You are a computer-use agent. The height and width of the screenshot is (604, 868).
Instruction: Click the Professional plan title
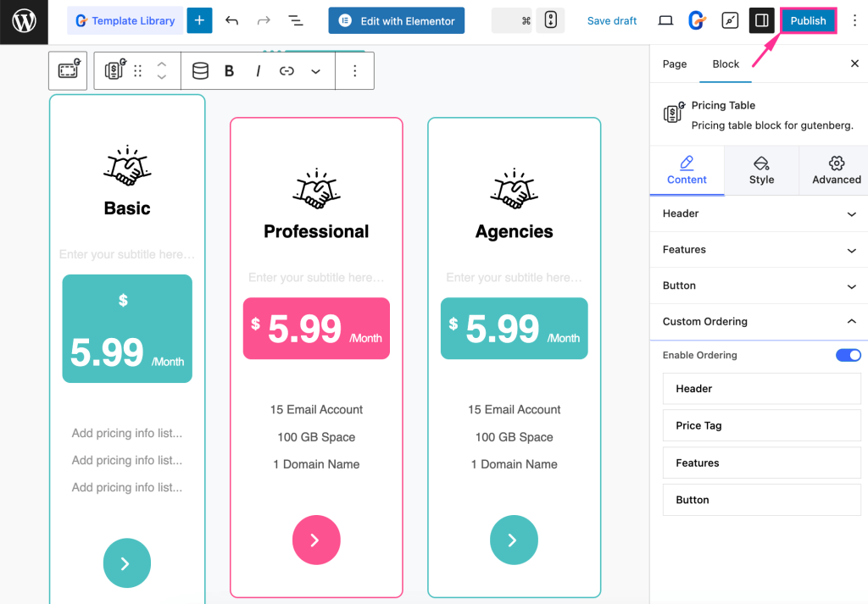click(x=316, y=231)
